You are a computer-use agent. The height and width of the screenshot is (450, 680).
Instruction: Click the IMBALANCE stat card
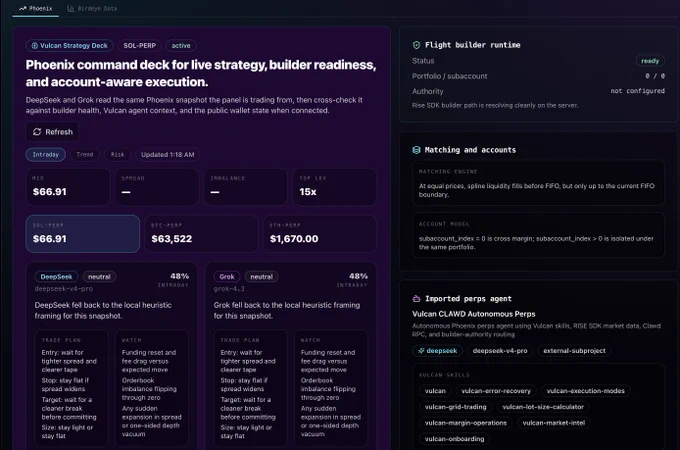pyautogui.click(x=246, y=187)
